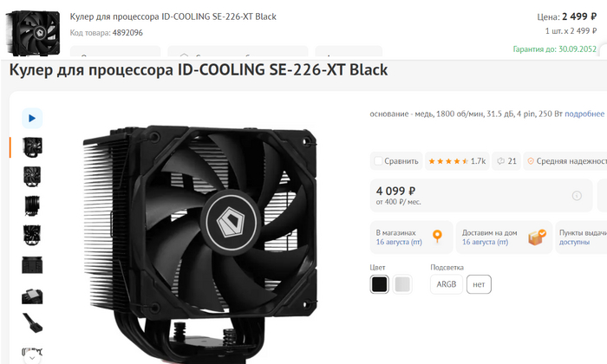Click the average reliability shield icon

531,161
